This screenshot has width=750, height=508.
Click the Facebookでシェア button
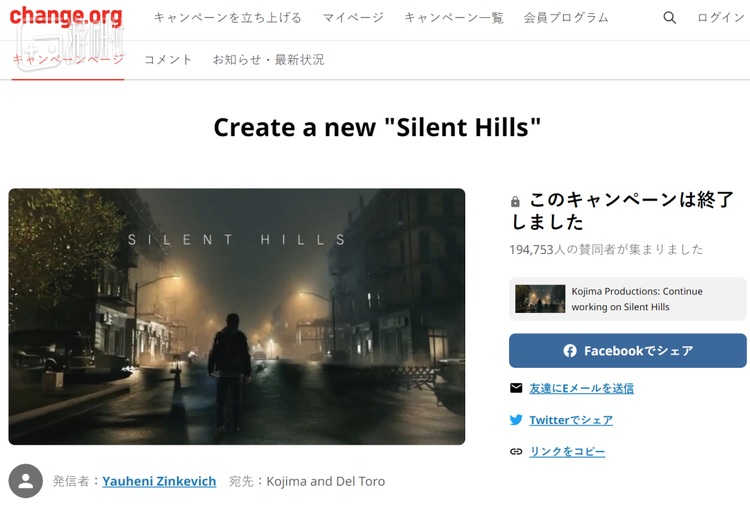click(x=628, y=351)
